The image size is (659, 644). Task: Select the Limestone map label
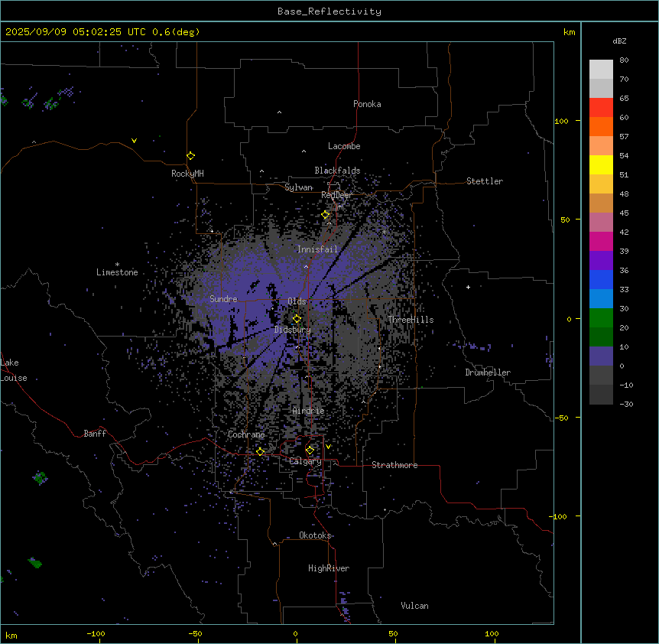click(117, 272)
